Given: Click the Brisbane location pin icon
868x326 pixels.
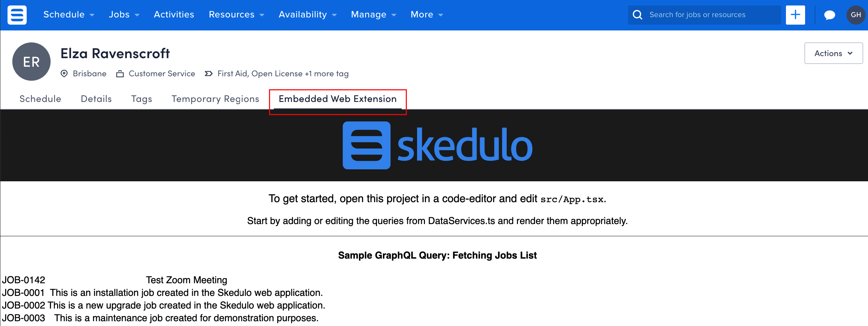Looking at the screenshot, I should 64,74.
